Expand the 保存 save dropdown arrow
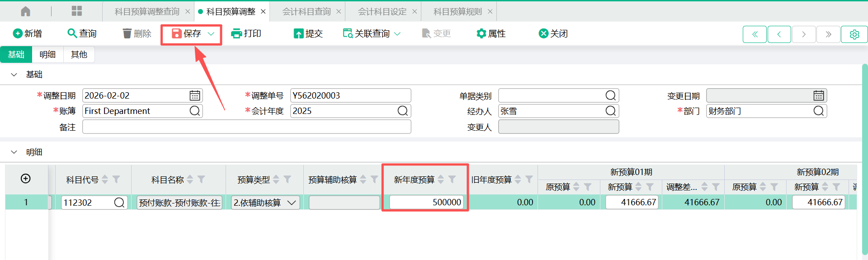The height and width of the screenshot is (260, 868). pyautogui.click(x=211, y=34)
